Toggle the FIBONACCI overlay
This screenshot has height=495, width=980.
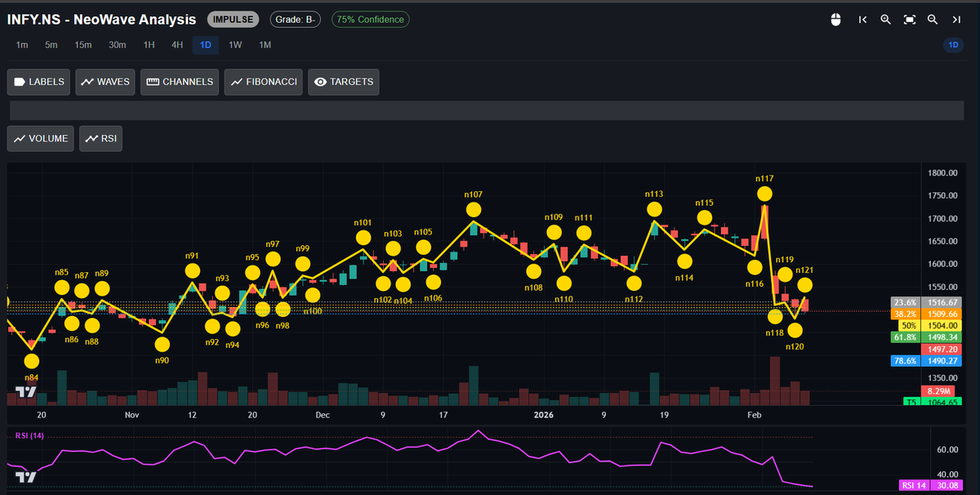264,82
